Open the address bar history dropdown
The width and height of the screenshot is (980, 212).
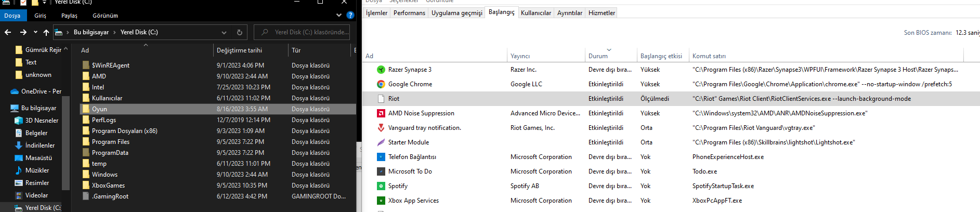(224, 32)
